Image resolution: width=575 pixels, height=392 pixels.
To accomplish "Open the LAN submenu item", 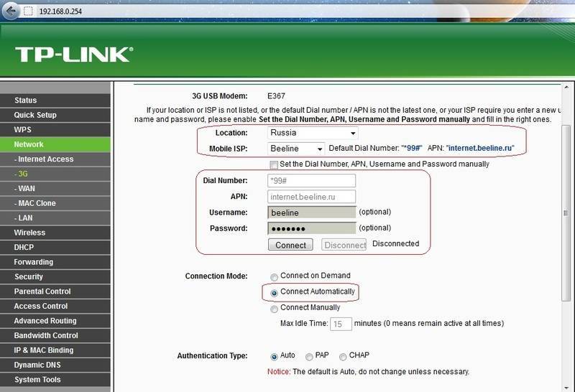I will 55,218.
